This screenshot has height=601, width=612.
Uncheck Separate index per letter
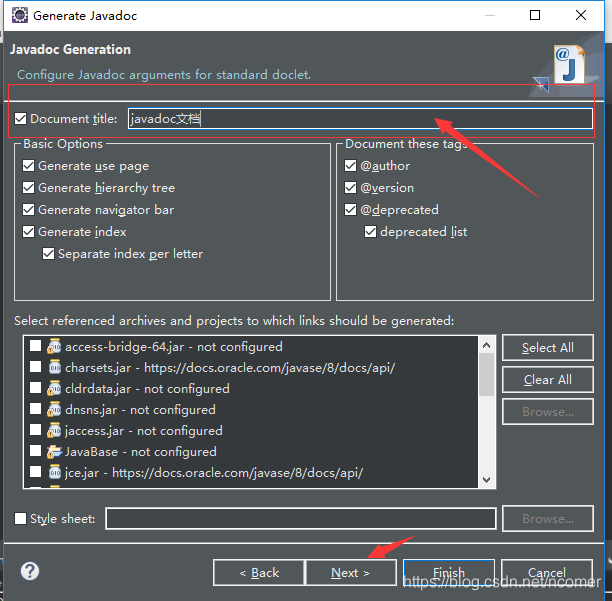48,254
